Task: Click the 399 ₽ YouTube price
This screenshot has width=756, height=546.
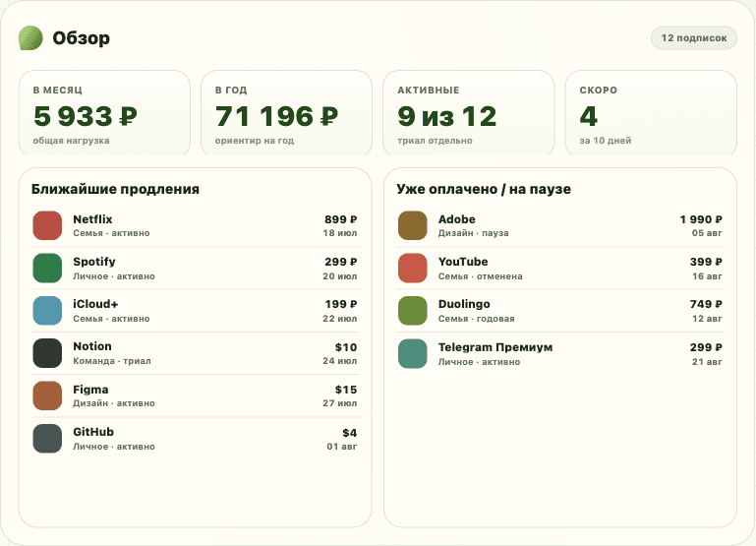Action: pyautogui.click(x=706, y=262)
